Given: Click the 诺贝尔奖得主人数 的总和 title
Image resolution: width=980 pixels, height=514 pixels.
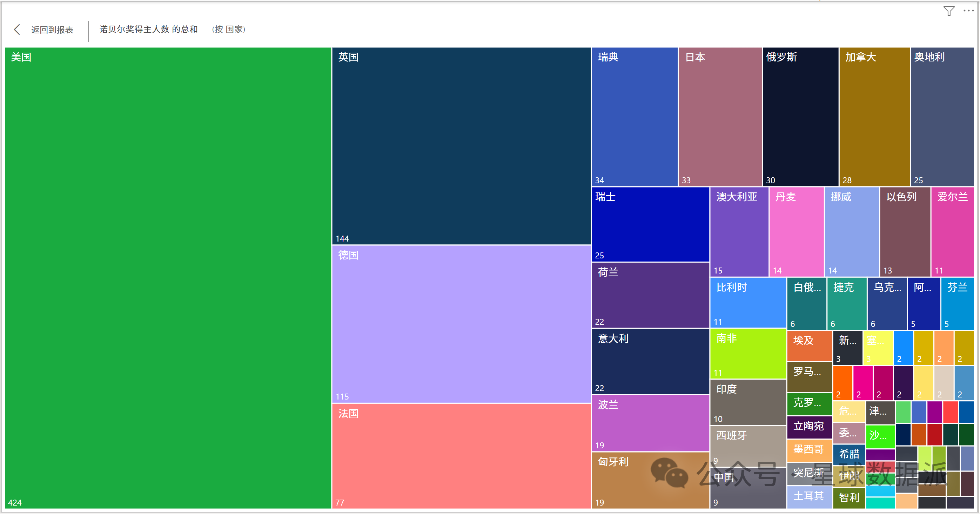Looking at the screenshot, I should click(148, 29).
